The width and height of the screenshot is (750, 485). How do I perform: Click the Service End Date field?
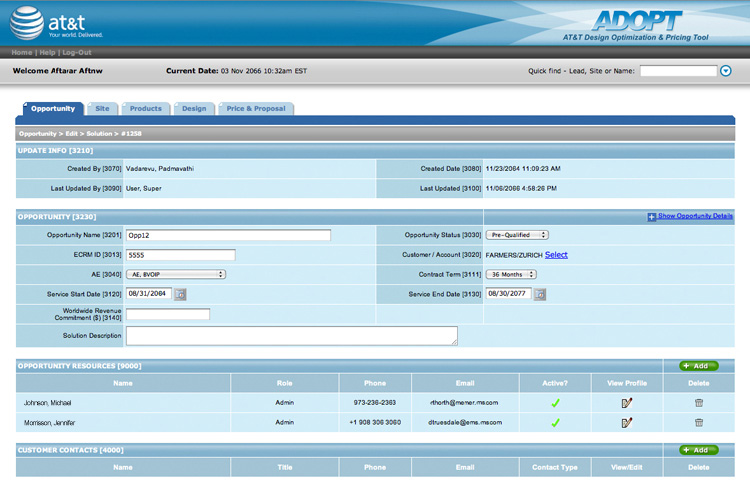(508, 294)
